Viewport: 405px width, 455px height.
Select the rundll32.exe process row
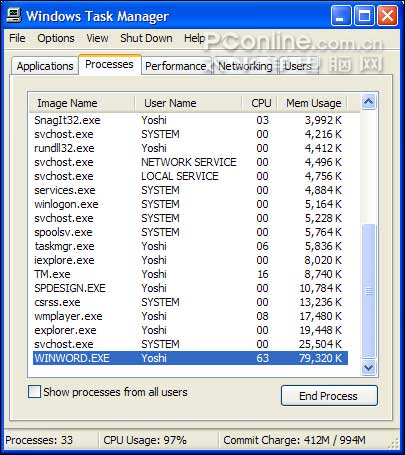190,148
